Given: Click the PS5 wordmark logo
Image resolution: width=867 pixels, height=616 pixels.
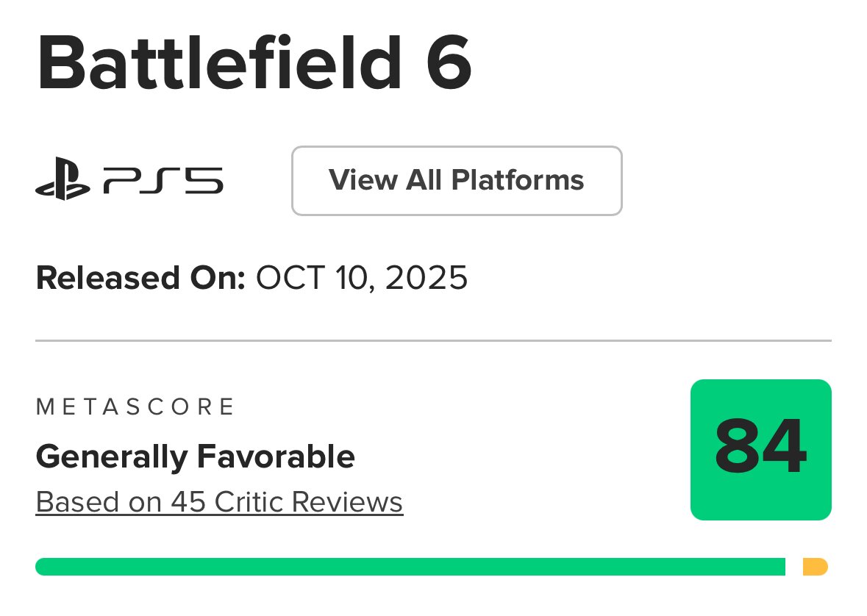Looking at the screenshot, I should click(162, 181).
